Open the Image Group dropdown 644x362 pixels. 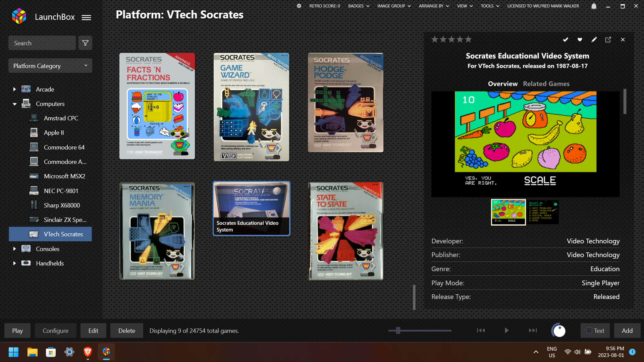(x=394, y=6)
